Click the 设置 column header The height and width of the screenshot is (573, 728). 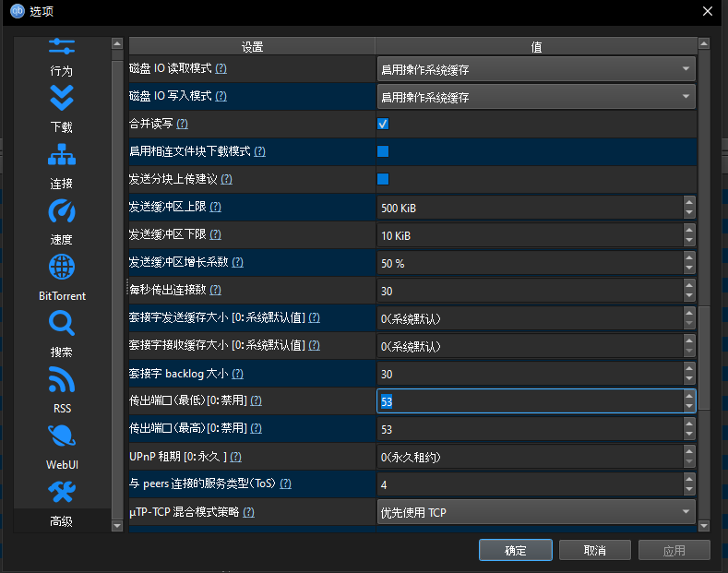coord(251,46)
